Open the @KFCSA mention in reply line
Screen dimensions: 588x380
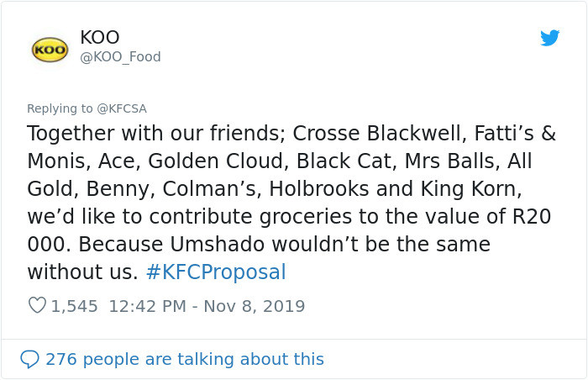(122, 108)
